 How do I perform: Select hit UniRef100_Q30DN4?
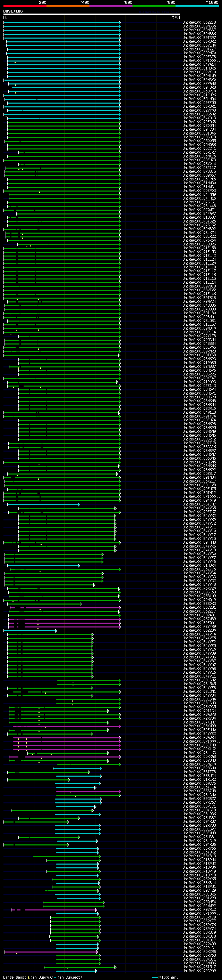click(199, 125)
